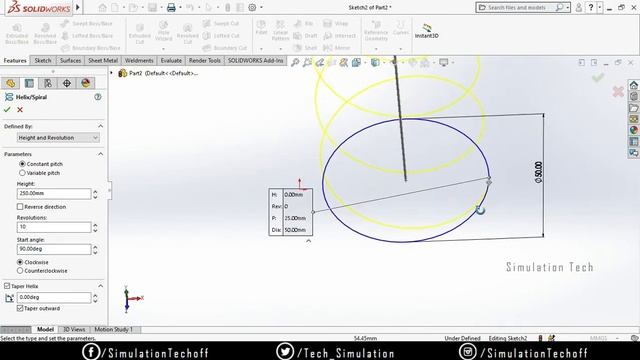This screenshot has width=640, height=360.
Task: Increase Revolutions with the spinner up arrow
Action: pyautogui.click(x=95, y=224)
